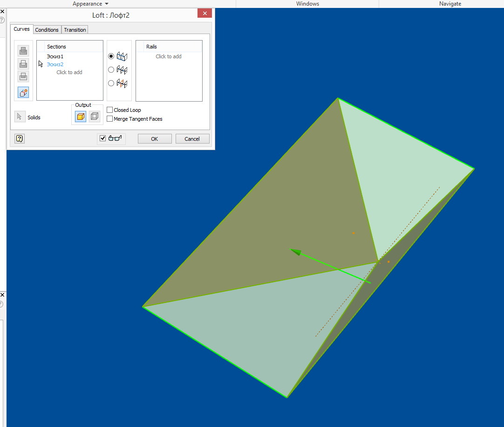
Task: Click Click to add under Rails
Action: pos(169,56)
